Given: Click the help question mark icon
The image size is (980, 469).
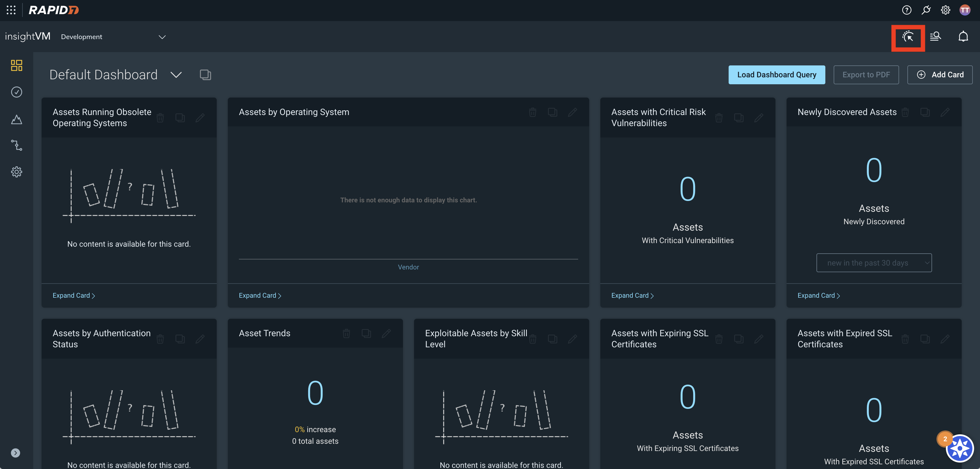Looking at the screenshot, I should (x=907, y=10).
